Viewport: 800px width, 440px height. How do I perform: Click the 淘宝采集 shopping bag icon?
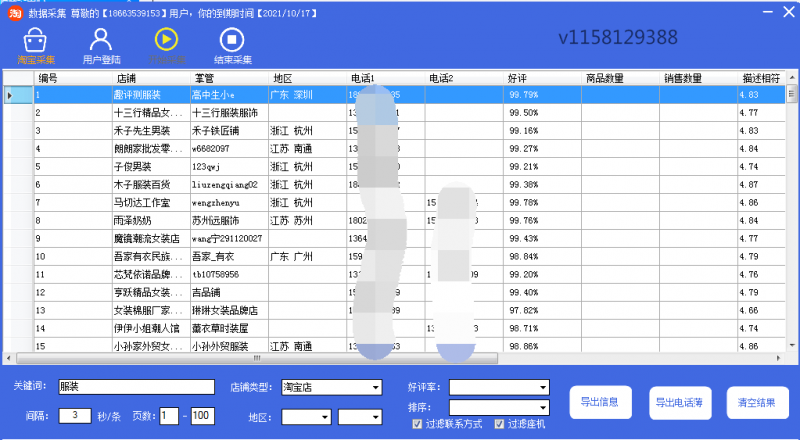35,41
